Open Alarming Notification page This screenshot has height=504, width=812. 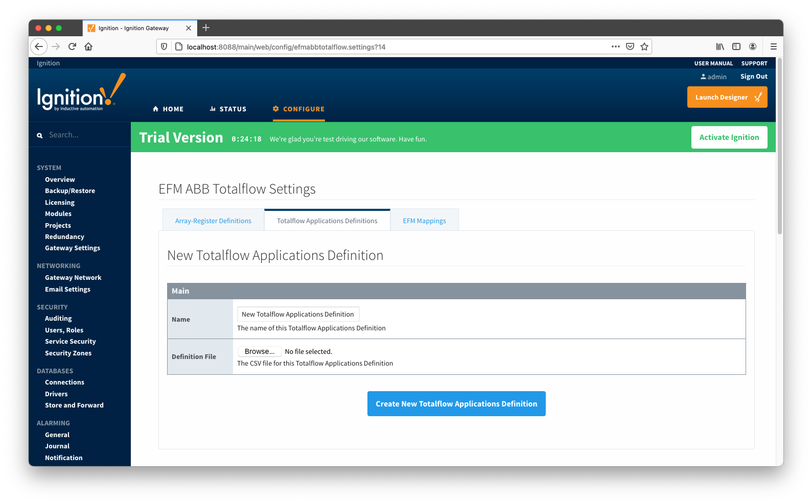click(63, 458)
